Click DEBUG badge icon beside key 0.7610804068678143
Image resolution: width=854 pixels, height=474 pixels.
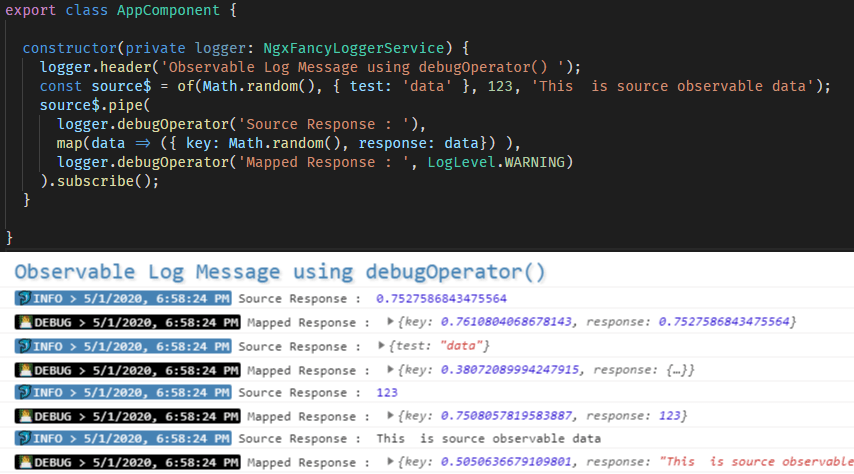click(x=25, y=322)
